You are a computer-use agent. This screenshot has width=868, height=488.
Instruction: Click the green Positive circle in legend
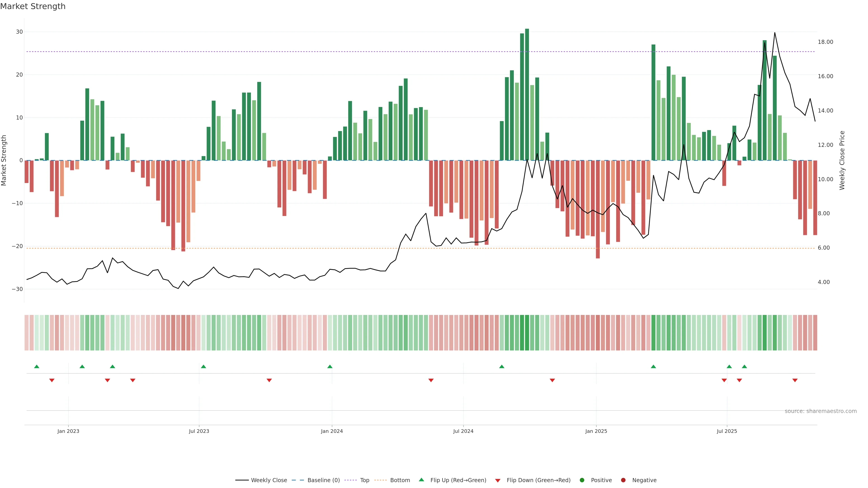click(x=582, y=480)
